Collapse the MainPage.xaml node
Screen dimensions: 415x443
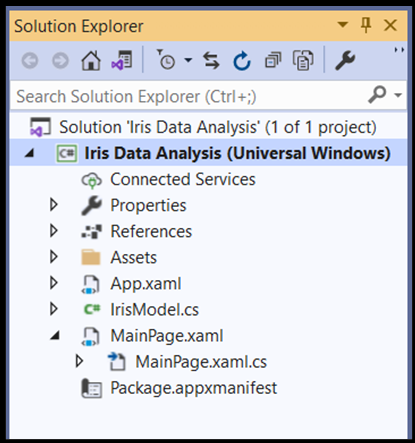click(x=55, y=335)
